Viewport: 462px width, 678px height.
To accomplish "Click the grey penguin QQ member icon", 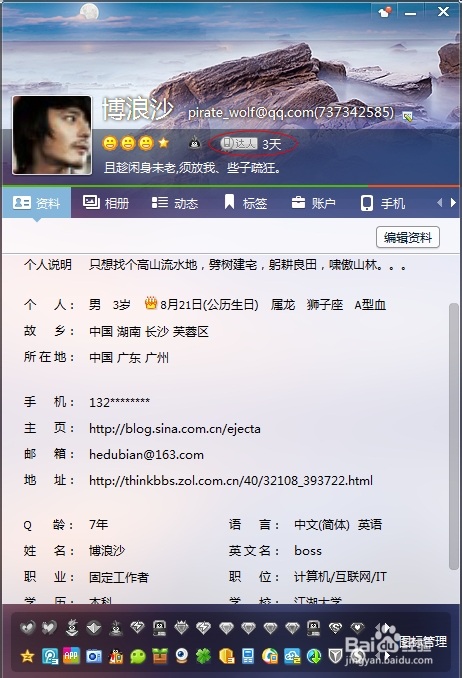I will pos(195,142).
